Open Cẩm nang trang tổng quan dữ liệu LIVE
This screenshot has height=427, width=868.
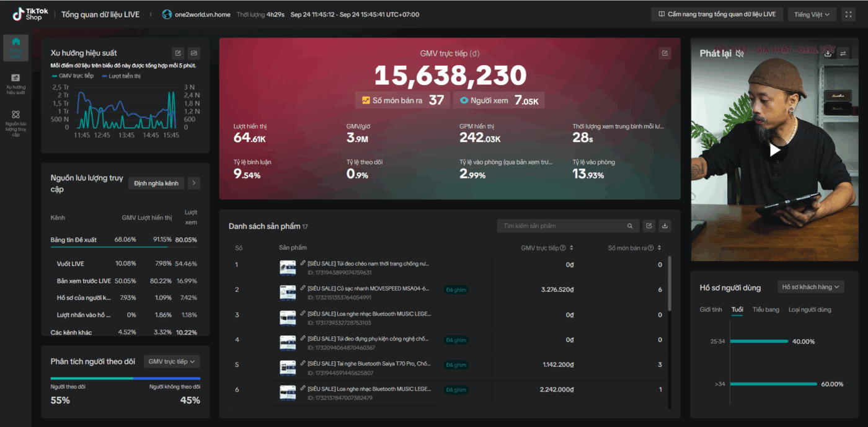coord(717,14)
